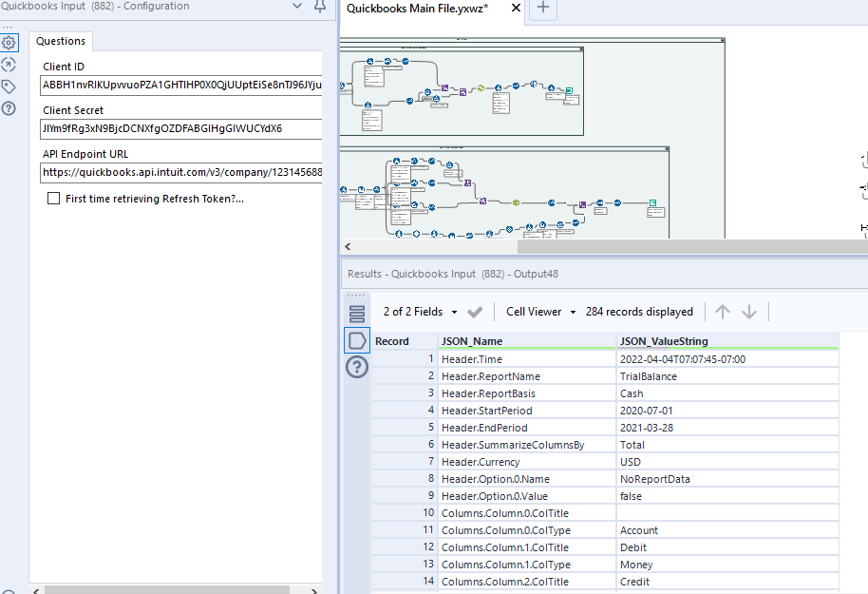Screen dimensions: 868x594
Task: Go to previous record with up arrow
Action: point(723,312)
